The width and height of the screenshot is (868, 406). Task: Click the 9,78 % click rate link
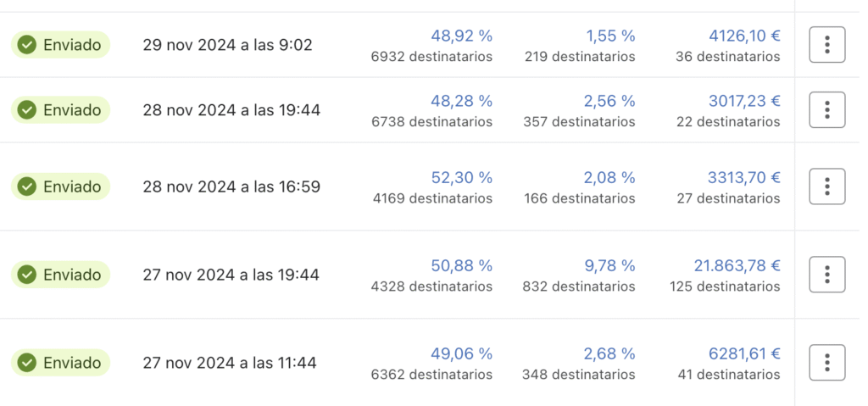pyautogui.click(x=609, y=265)
